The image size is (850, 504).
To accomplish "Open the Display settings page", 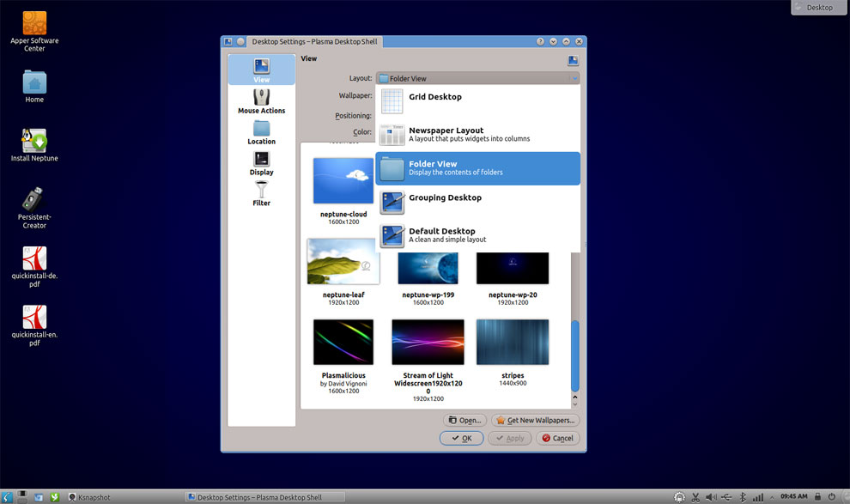I will point(261,162).
